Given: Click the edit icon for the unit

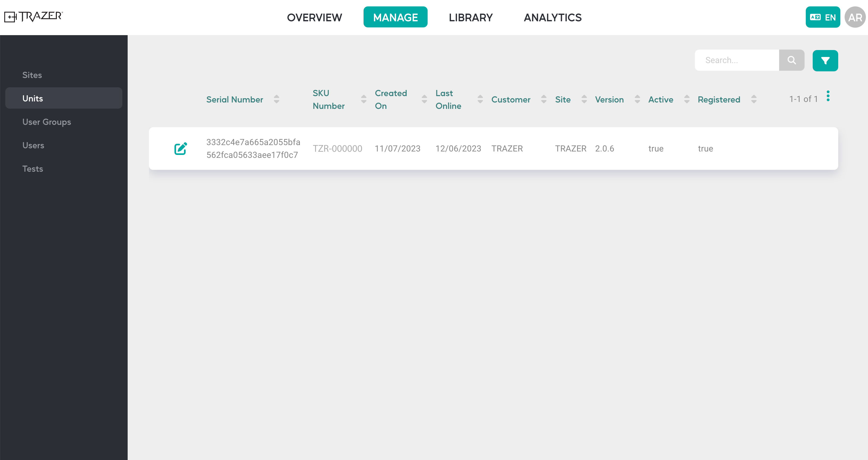Looking at the screenshot, I should [x=181, y=148].
